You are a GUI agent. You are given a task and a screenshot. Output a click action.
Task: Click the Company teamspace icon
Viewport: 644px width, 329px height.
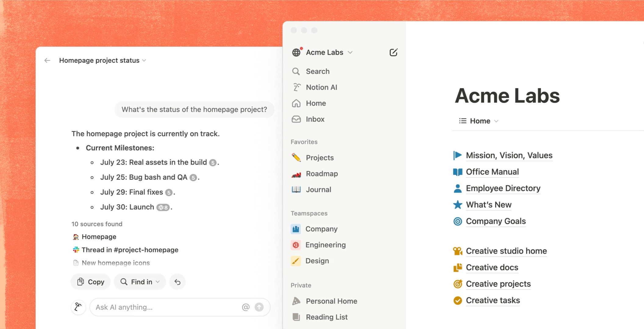[296, 229]
